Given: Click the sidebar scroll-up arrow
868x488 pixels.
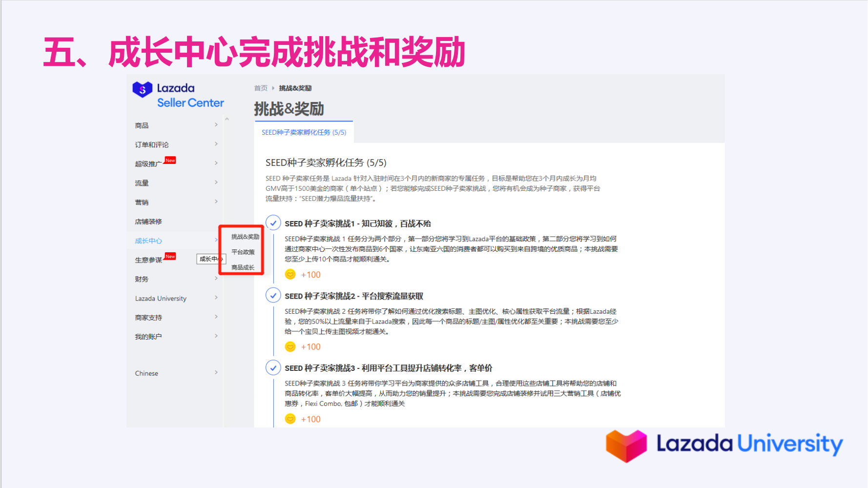Looking at the screenshot, I should [x=227, y=119].
